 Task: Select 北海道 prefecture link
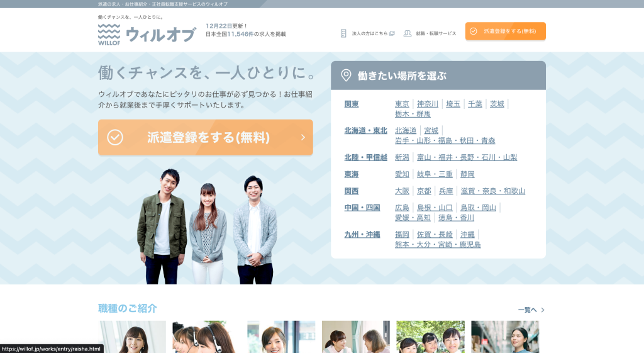pos(406,130)
